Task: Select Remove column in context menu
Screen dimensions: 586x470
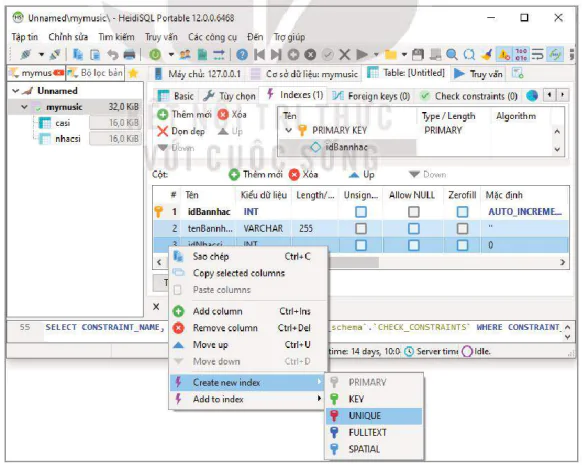Action: click(248, 328)
